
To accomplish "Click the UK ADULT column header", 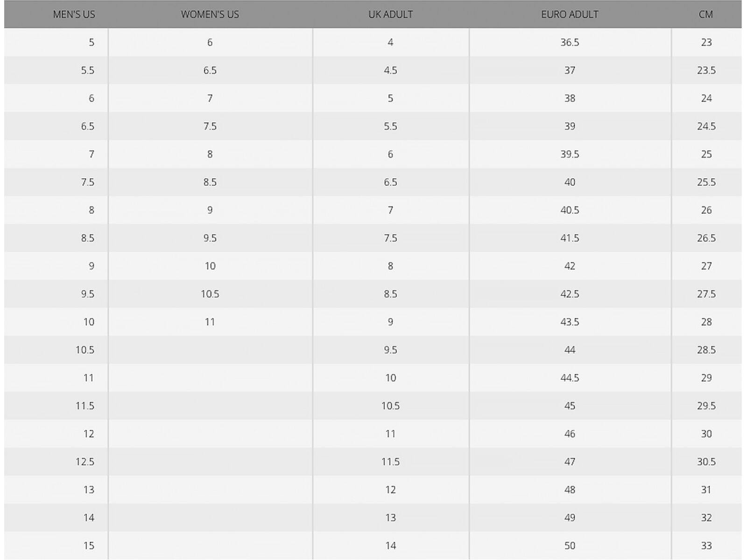I will point(391,14).
